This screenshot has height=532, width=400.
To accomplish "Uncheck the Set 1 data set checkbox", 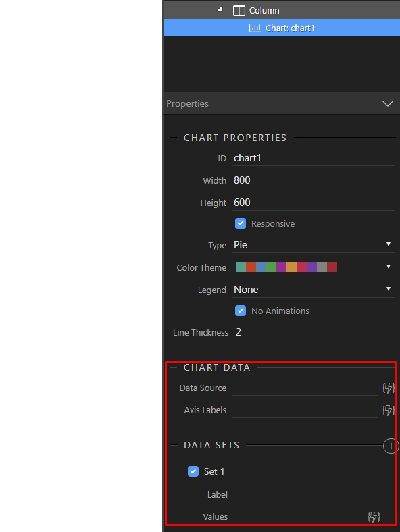I will (x=193, y=471).
